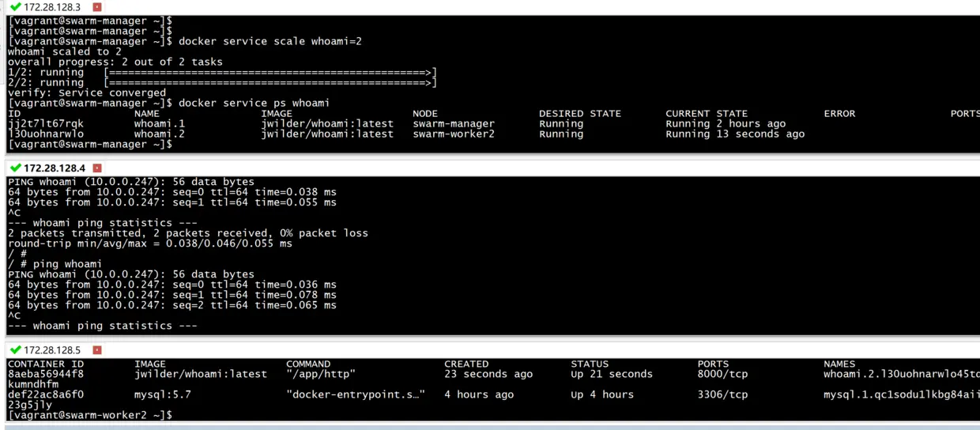Click 'Running 2 hours ago' state
The image size is (980, 430).
726,123
